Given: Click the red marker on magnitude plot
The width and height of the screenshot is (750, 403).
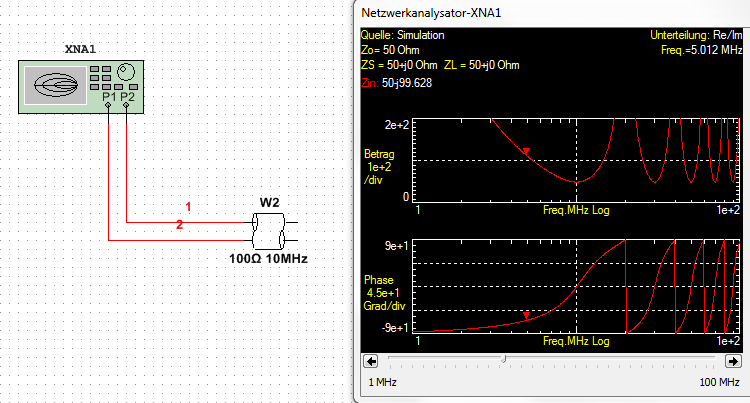Looking at the screenshot, I should [x=526, y=152].
